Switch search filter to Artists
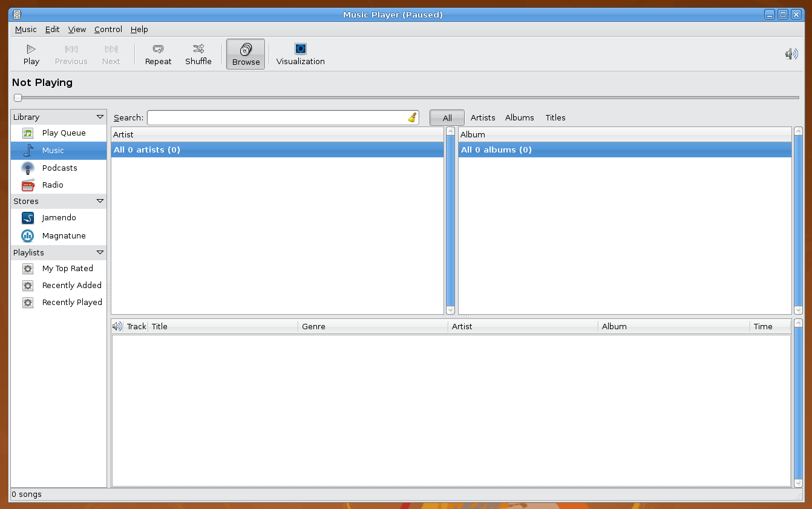 tap(482, 117)
